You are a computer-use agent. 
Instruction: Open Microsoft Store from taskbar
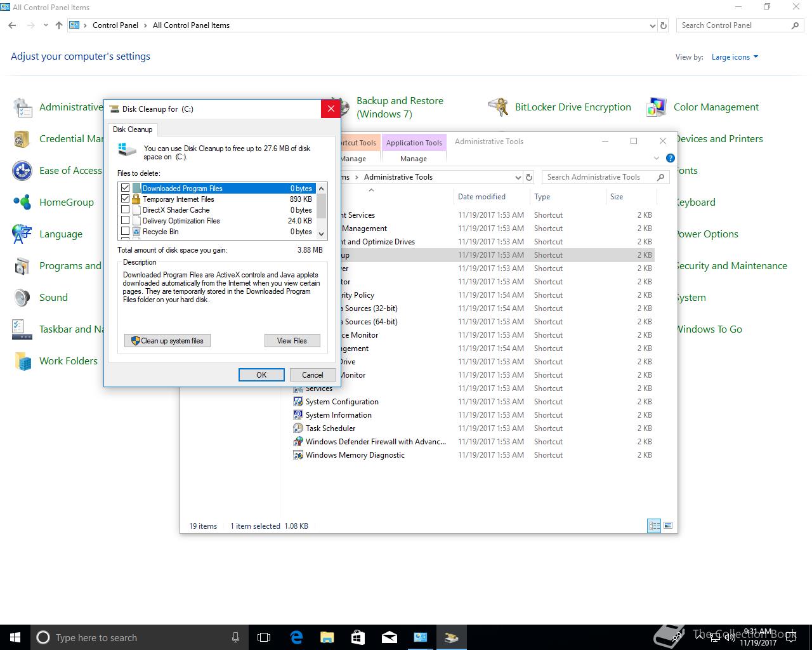(x=358, y=637)
